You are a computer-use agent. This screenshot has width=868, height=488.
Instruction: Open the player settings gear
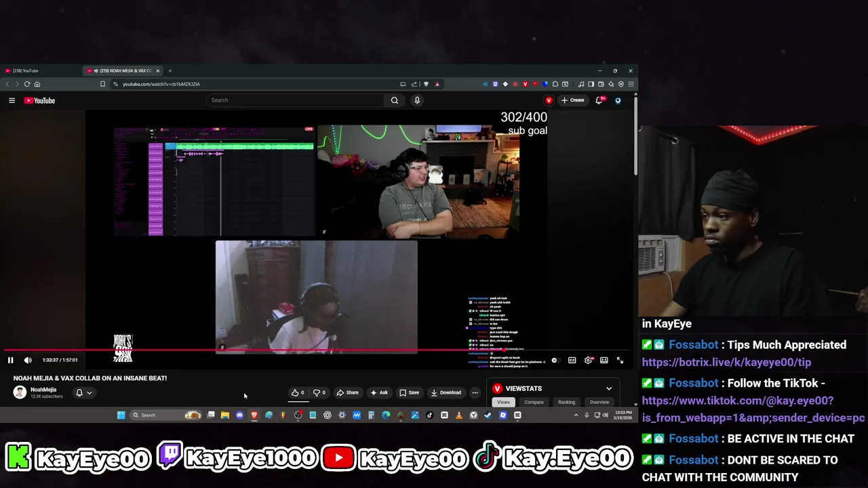click(588, 360)
